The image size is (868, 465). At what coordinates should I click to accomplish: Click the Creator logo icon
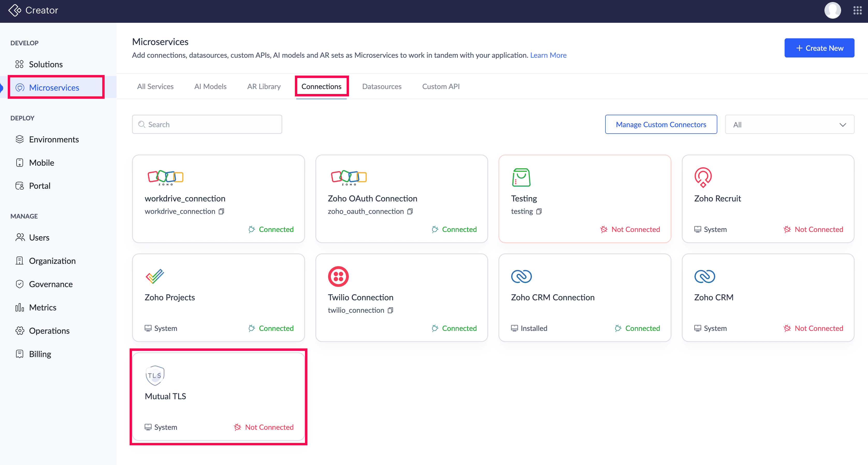(15, 10)
